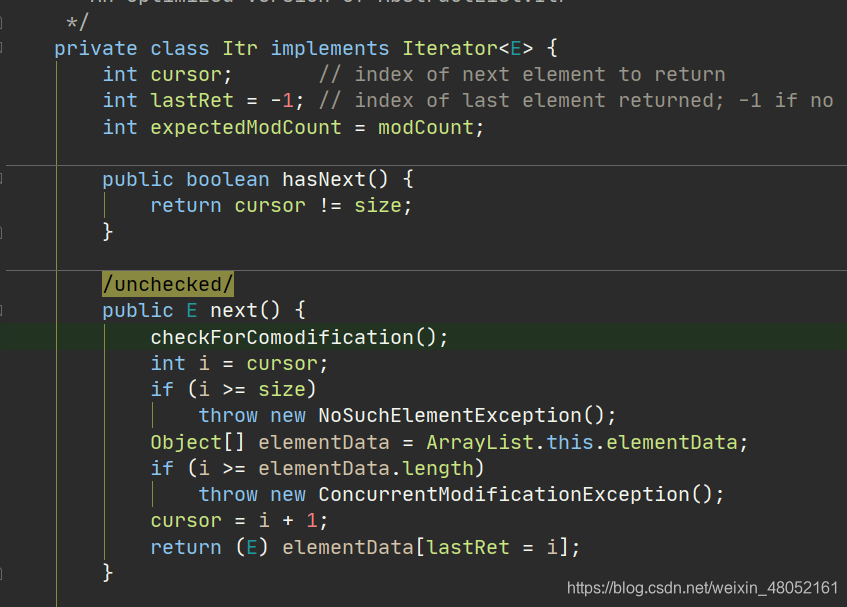Click cursor in 'int i = cursor'
The width and height of the screenshot is (847, 607).
[x=282, y=363]
